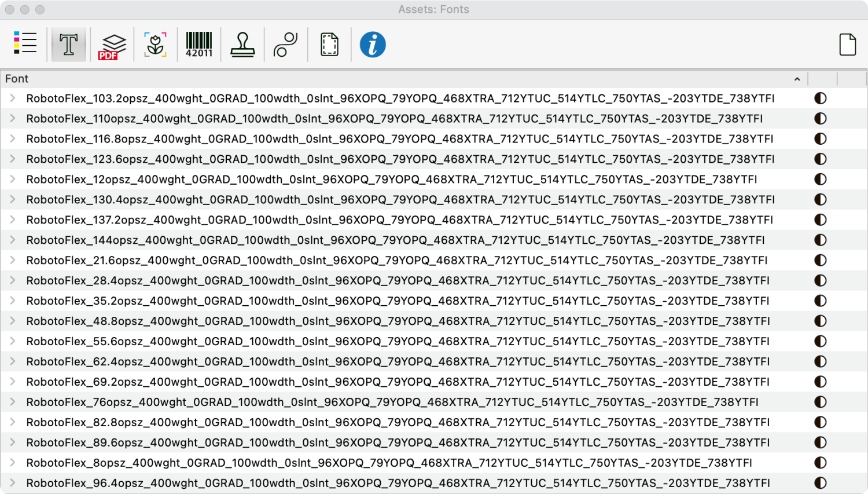Open the color list asset icon

click(25, 43)
